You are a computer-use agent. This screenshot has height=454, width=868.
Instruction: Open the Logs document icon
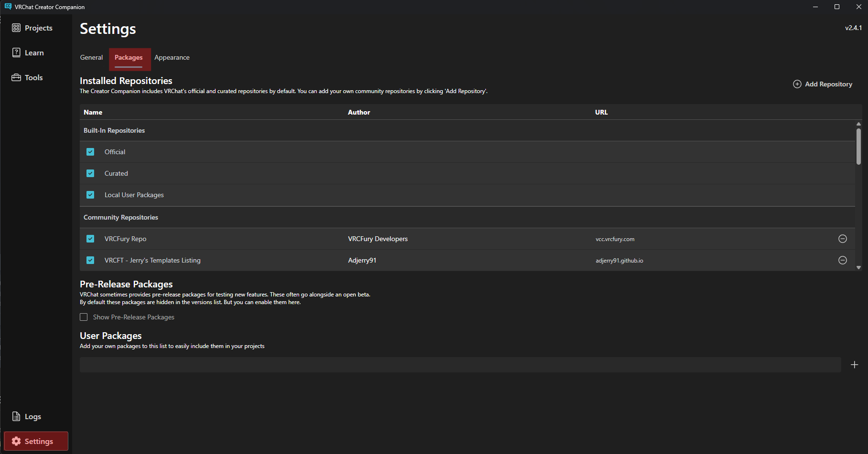[x=16, y=416]
